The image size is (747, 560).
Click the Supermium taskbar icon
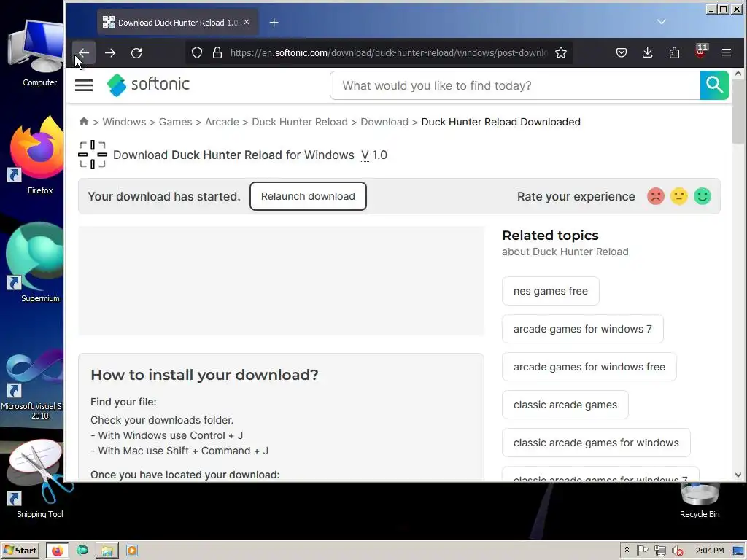pyautogui.click(x=82, y=551)
